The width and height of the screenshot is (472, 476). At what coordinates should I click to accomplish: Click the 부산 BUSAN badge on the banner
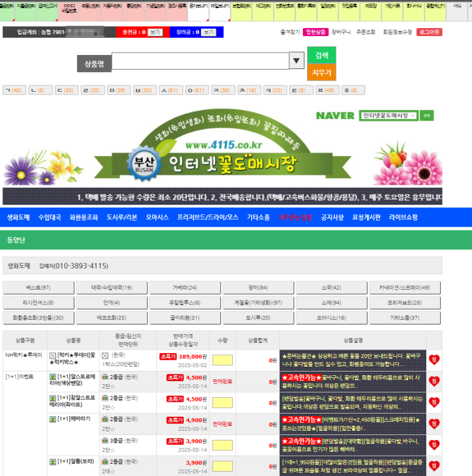144,164
